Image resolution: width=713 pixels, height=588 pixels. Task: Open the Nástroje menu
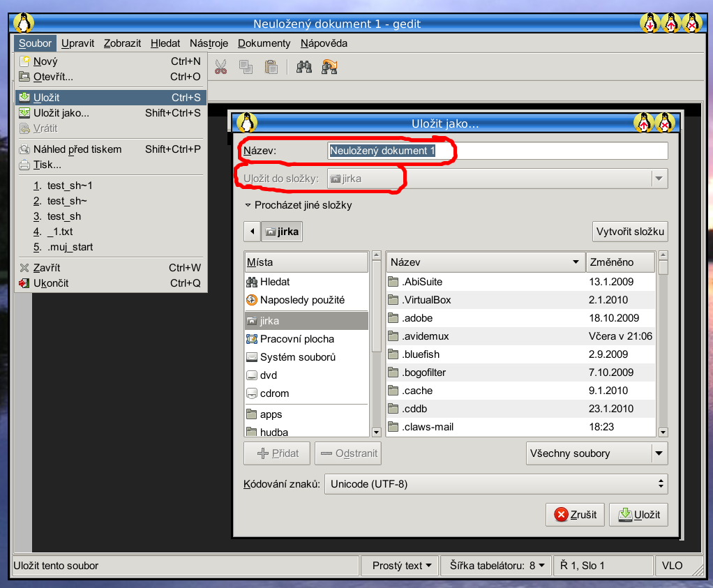(x=209, y=43)
